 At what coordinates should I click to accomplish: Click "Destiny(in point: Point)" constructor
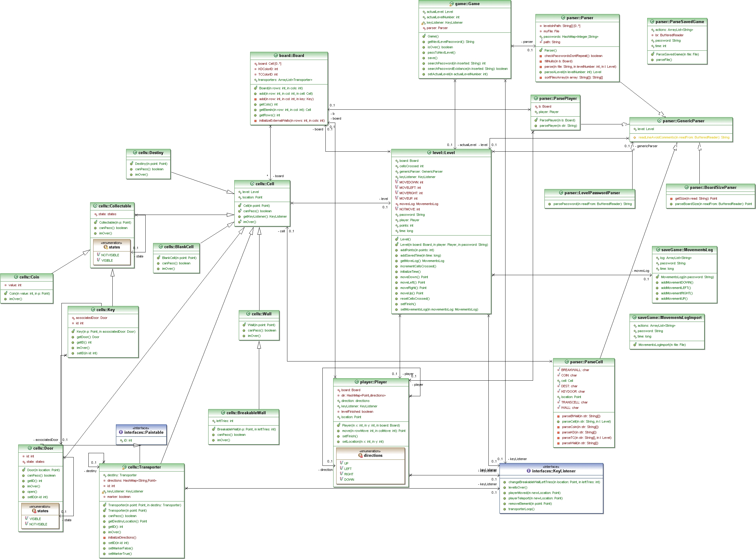click(151, 164)
